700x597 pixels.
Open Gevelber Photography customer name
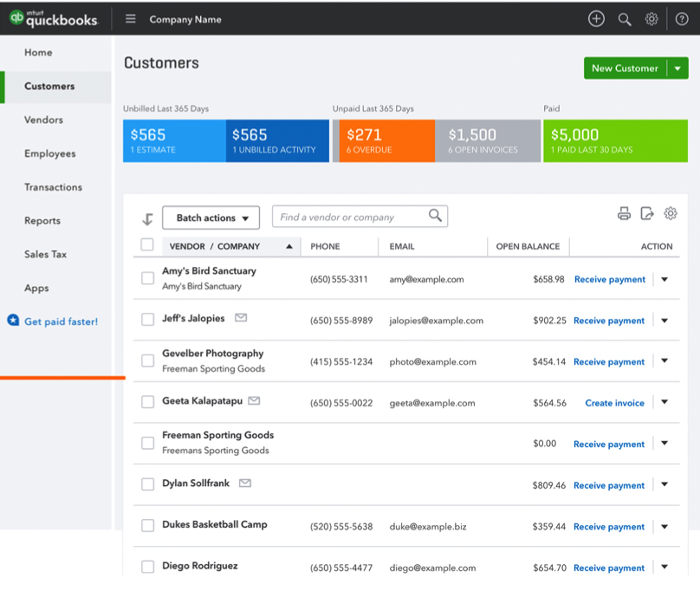[212, 354]
